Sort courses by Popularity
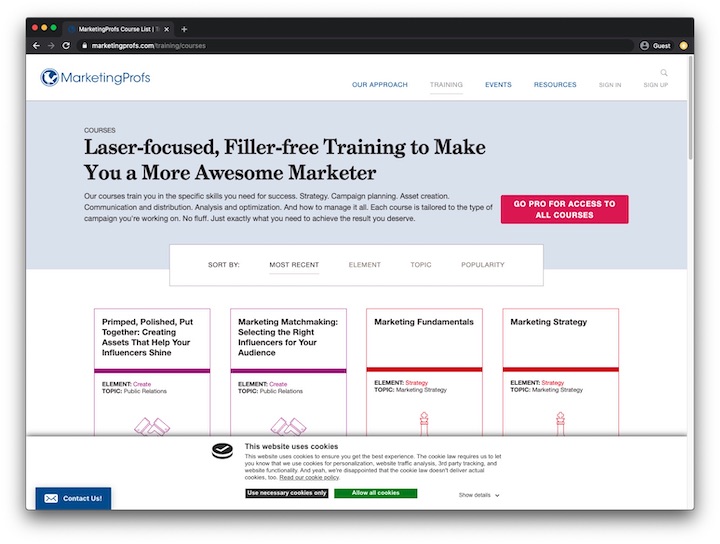Screen dimensions: 720x544 (482, 265)
